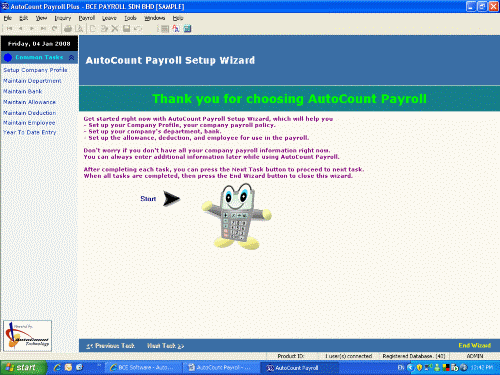
Task: Open Setup Company Profile task
Action: pos(35,70)
